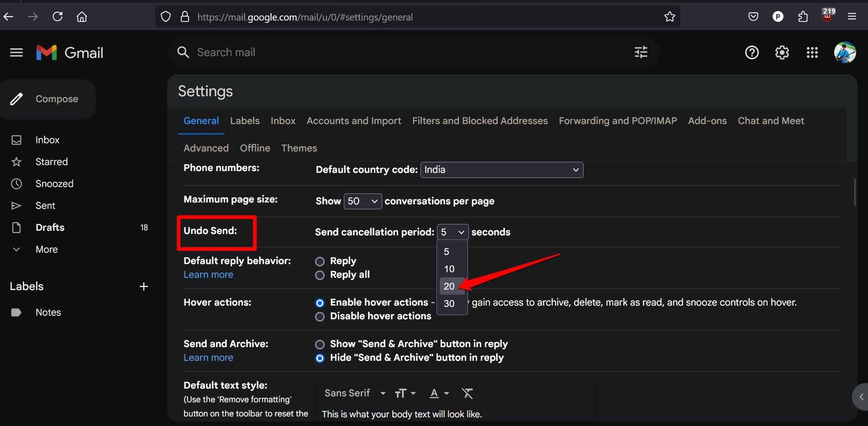Image resolution: width=868 pixels, height=426 pixels.
Task: Open the browser home page icon
Action: (82, 17)
